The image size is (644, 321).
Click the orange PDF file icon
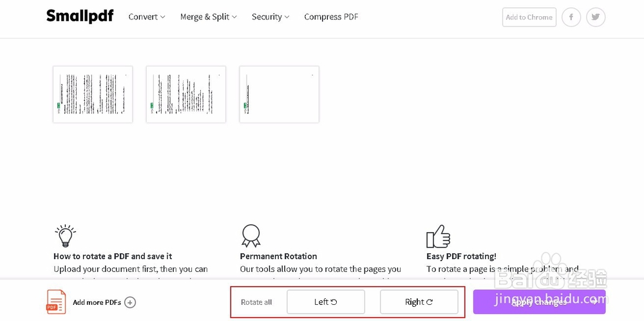56,302
